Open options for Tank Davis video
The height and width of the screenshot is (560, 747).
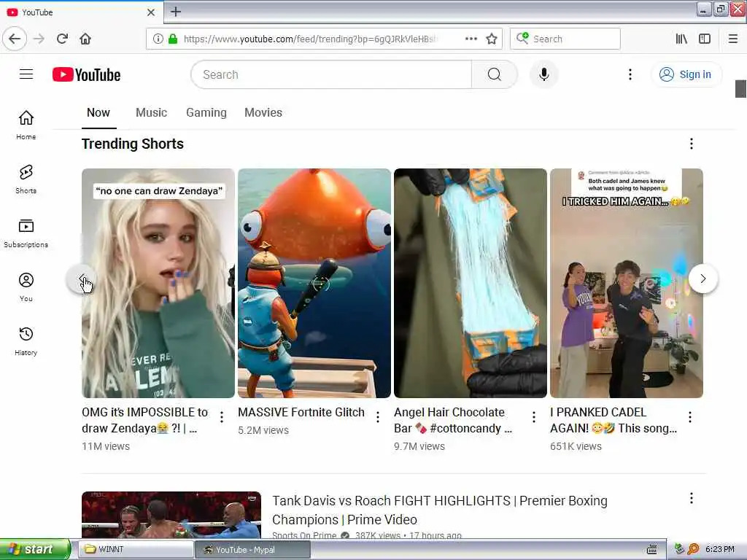692,499
